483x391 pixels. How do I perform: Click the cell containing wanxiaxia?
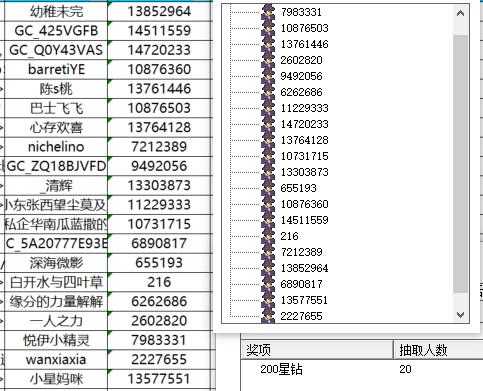pos(56,359)
